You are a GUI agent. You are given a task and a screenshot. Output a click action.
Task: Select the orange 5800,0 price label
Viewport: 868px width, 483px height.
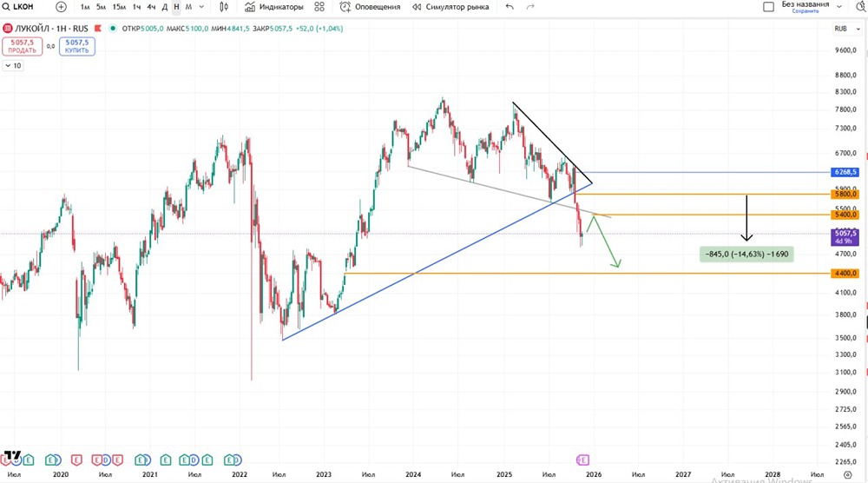click(x=845, y=194)
